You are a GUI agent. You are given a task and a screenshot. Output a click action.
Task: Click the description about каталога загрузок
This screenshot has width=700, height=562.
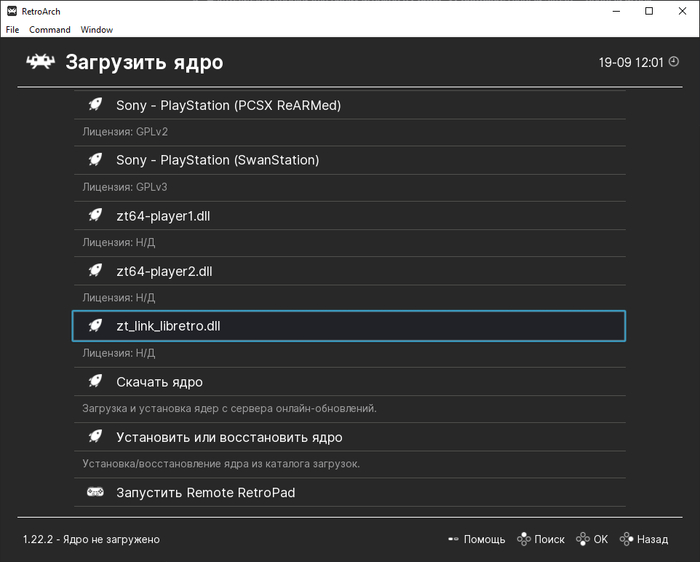click(x=221, y=464)
